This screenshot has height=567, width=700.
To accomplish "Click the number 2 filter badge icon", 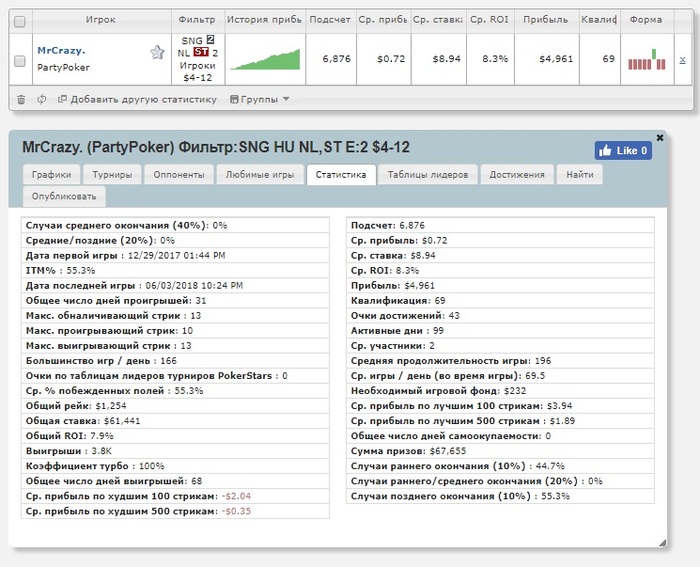I will pos(210,39).
